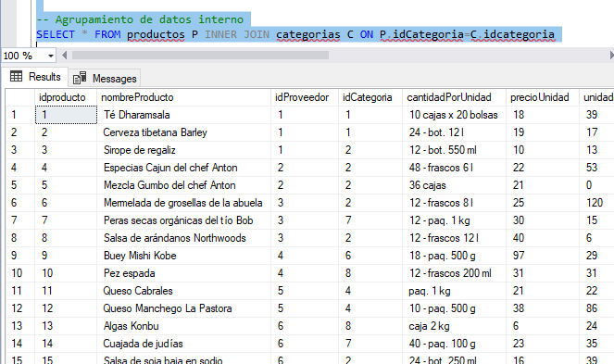Select the idProveedor column header
Screen dimensions: 614x364
click(305, 97)
